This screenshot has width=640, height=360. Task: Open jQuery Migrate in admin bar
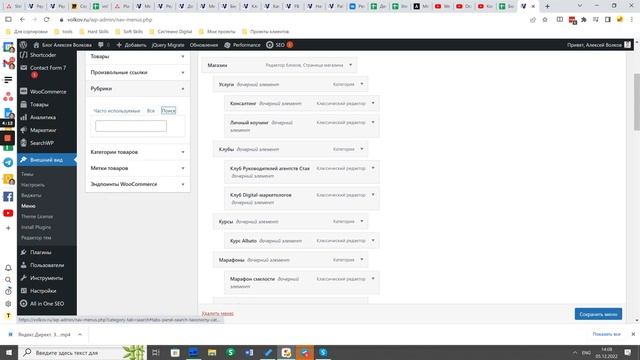coord(168,45)
